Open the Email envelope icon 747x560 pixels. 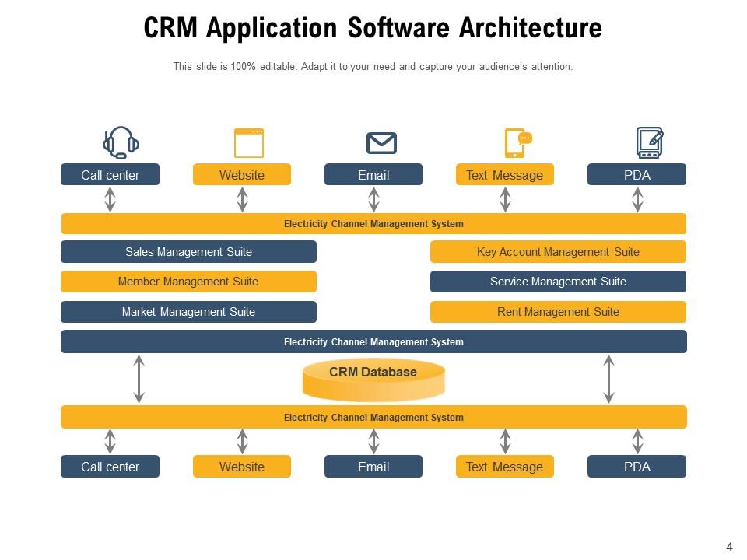[381, 142]
